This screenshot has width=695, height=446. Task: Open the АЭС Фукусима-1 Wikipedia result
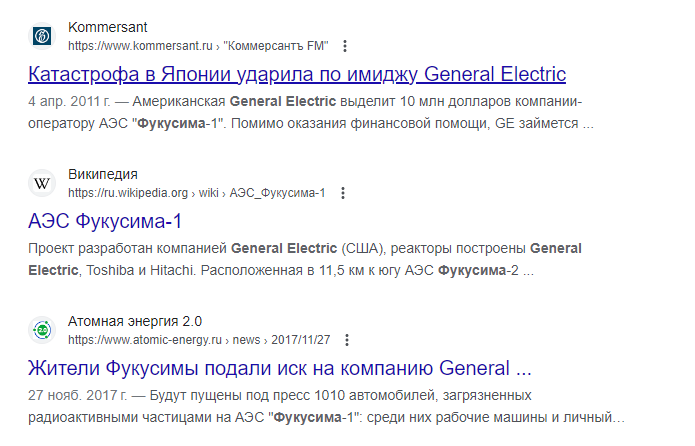(105, 221)
